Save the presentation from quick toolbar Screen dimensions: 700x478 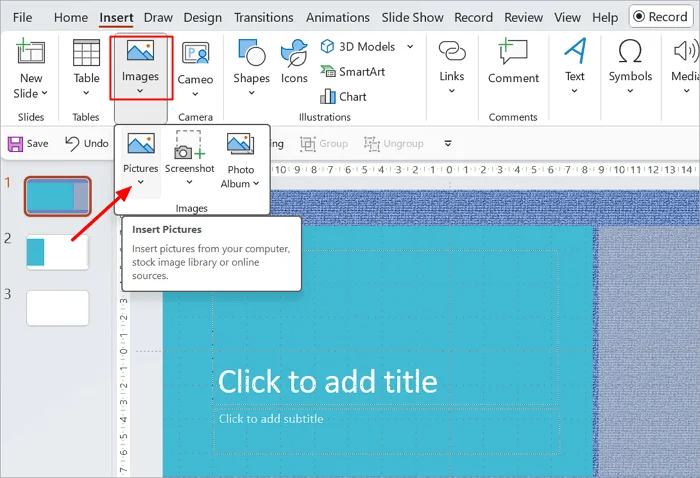click(28, 143)
